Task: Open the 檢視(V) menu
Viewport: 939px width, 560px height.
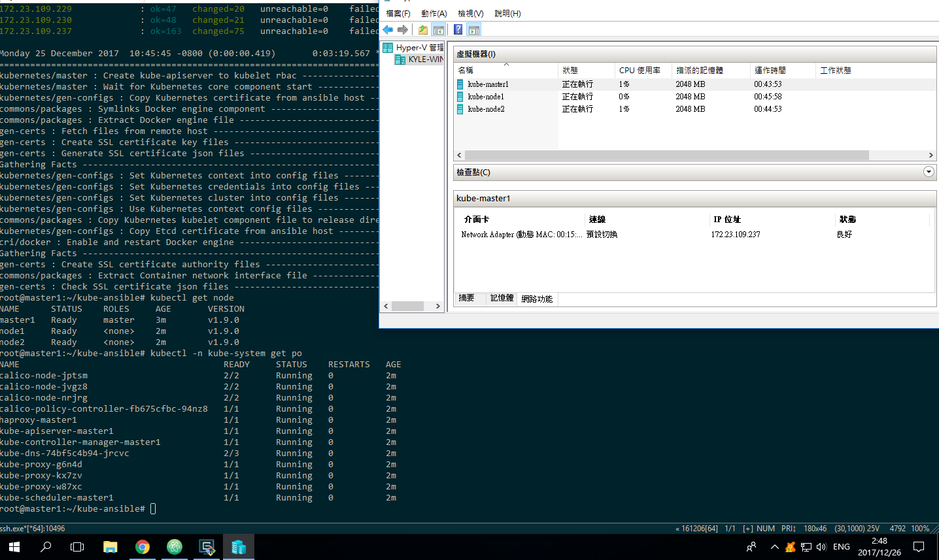Action: pos(471,14)
